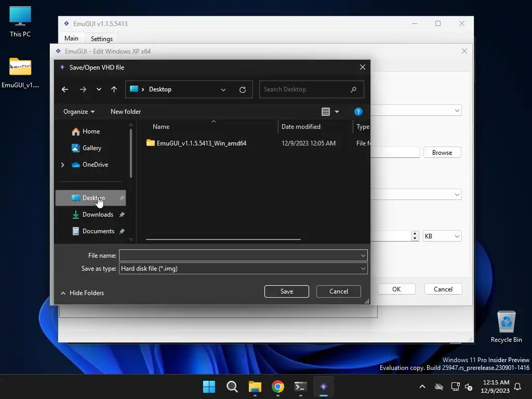Open recent locations dropdown arrow
This screenshot has height=399, width=532.
click(x=99, y=89)
